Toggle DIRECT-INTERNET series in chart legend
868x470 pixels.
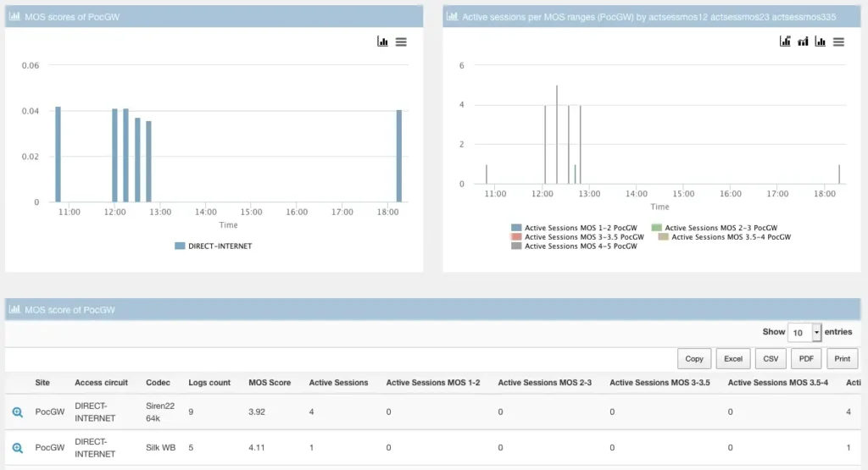pyautogui.click(x=214, y=246)
